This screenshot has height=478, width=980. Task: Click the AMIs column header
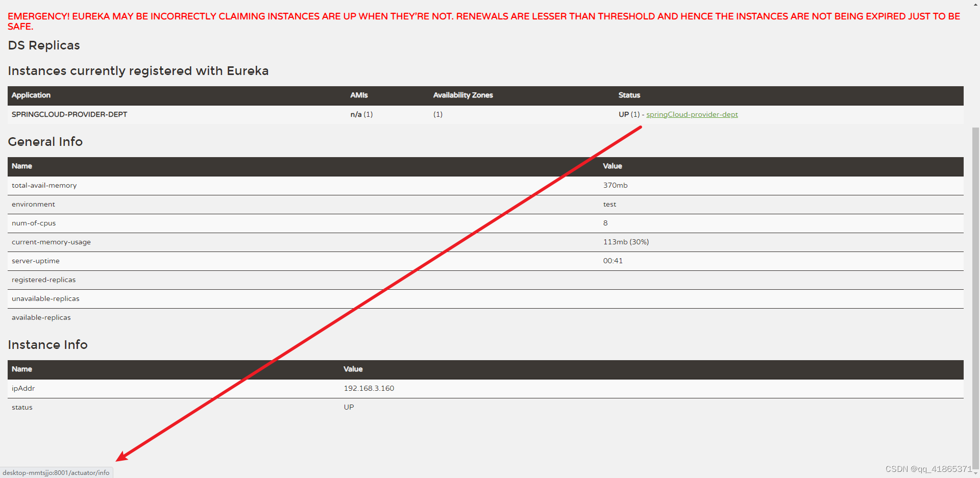pyautogui.click(x=359, y=95)
